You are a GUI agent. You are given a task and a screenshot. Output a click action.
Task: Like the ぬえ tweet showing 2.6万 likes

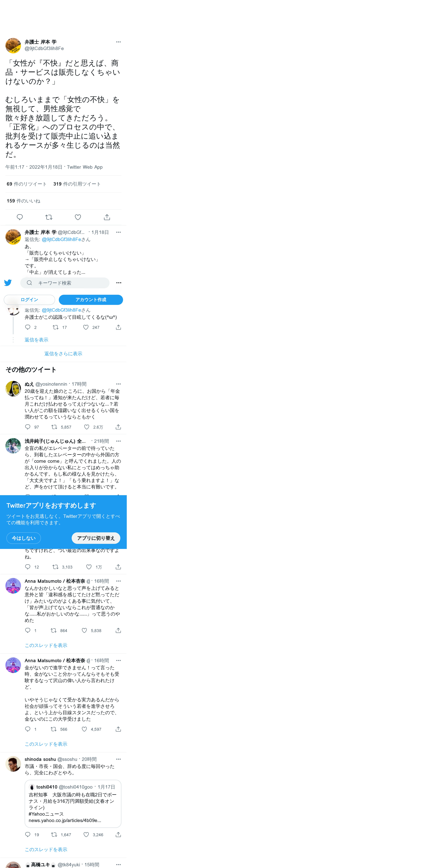tap(87, 427)
